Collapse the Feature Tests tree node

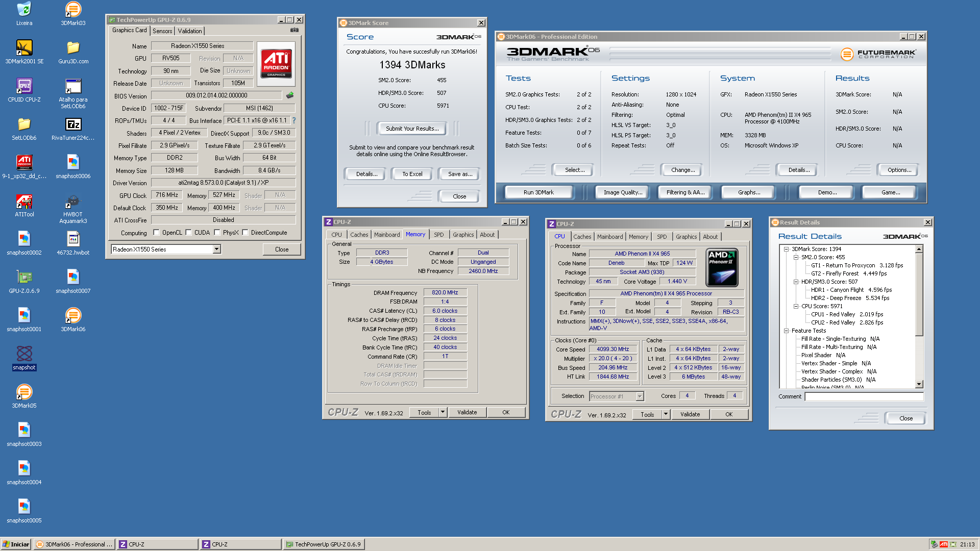(x=787, y=331)
